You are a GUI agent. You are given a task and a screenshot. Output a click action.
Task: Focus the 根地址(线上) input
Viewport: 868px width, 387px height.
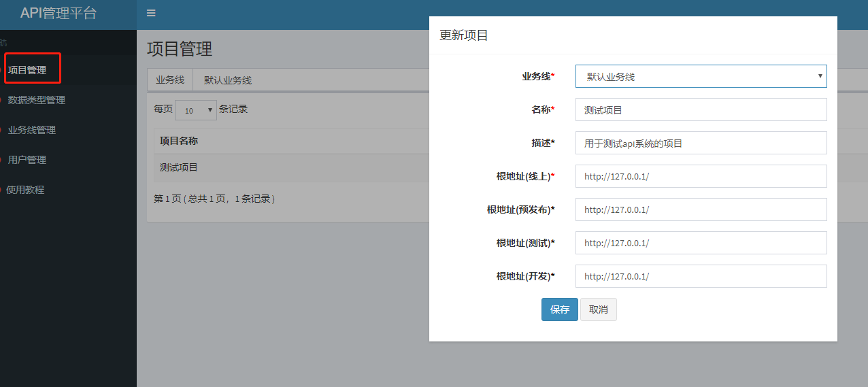[701, 176]
